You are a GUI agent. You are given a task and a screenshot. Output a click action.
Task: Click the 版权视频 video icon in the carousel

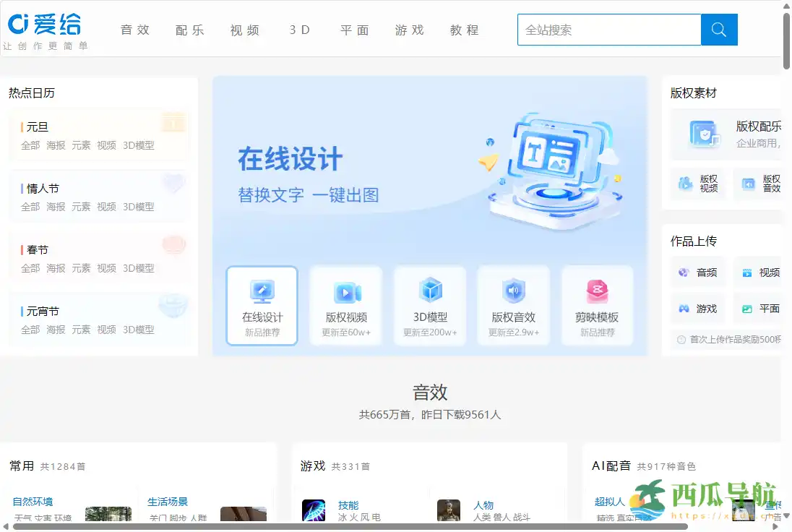coord(346,304)
